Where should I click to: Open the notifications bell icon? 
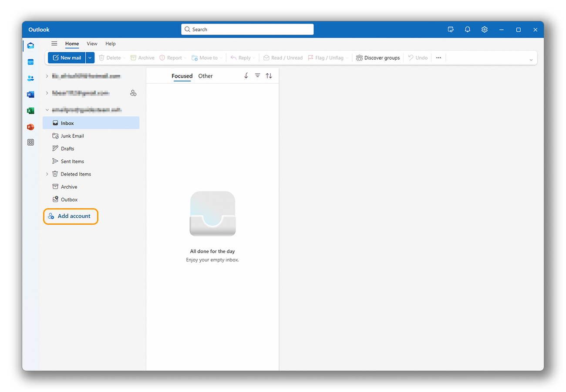pos(468,30)
